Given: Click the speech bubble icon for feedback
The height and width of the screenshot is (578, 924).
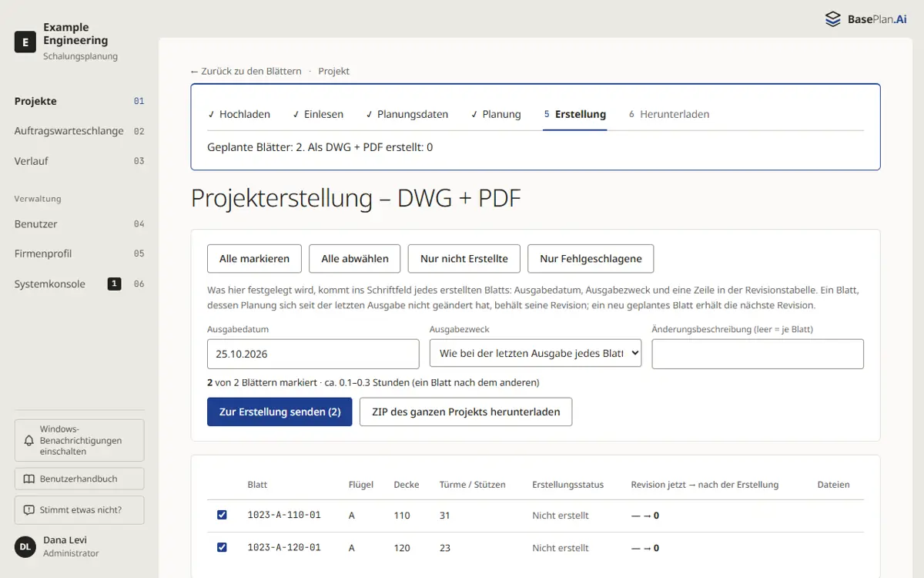Looking at the screenshot, I should 29,509.
